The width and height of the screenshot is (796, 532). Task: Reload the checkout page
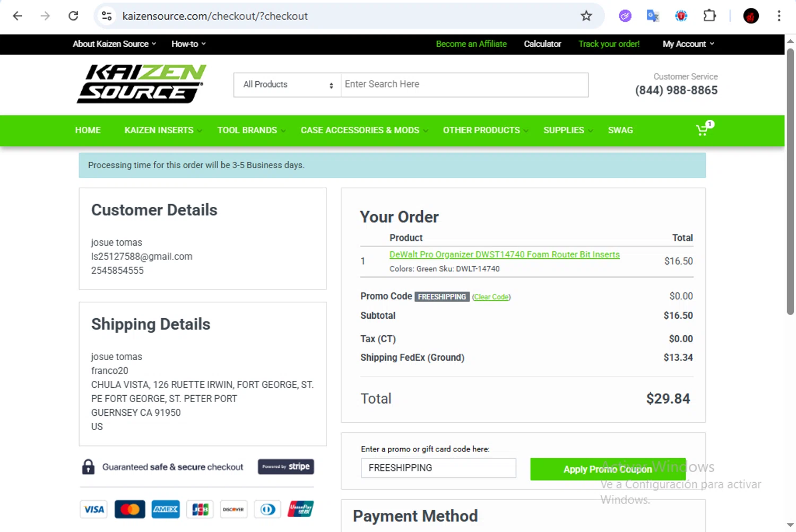point(73,16)
